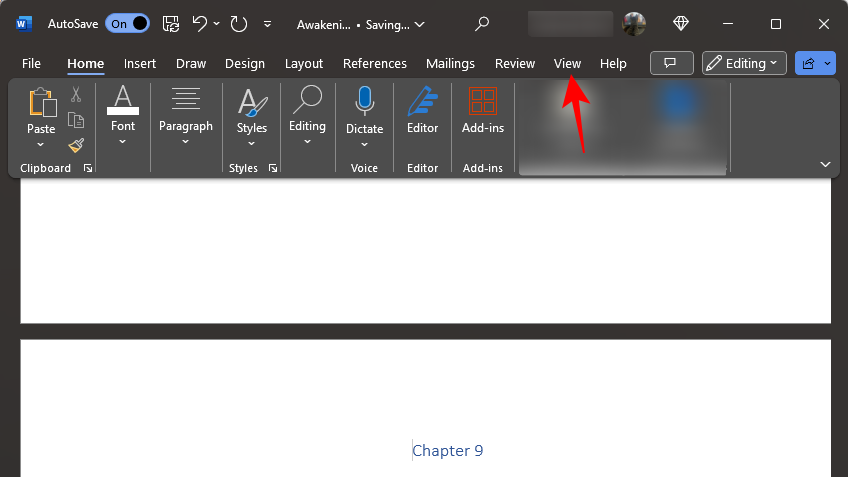
Task: Click the Format Painter brush icon
Action: [76, 145]
